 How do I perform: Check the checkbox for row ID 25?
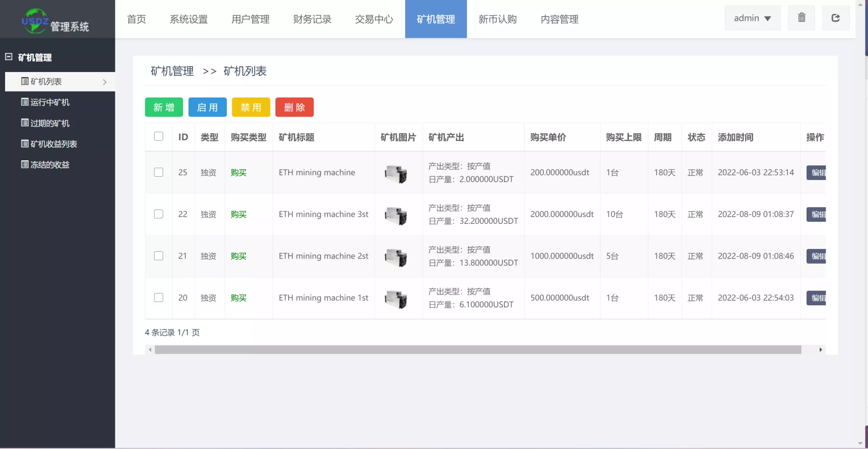(x=159, y=172)
